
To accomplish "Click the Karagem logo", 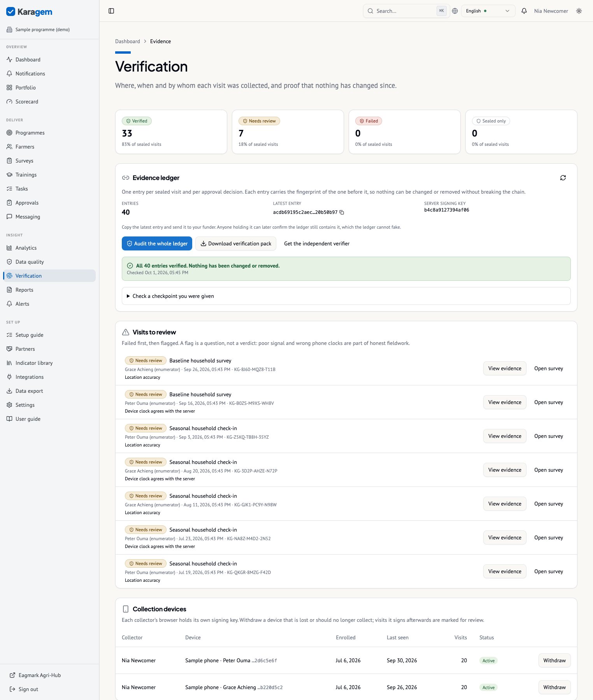I will [x=30, y=12].
